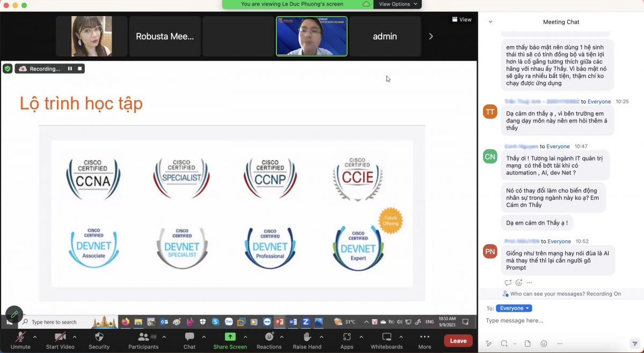644x353 pixels.
Task: Open PowerPoint from the shared Windows taskbar
Action: [x=279, y=322]
